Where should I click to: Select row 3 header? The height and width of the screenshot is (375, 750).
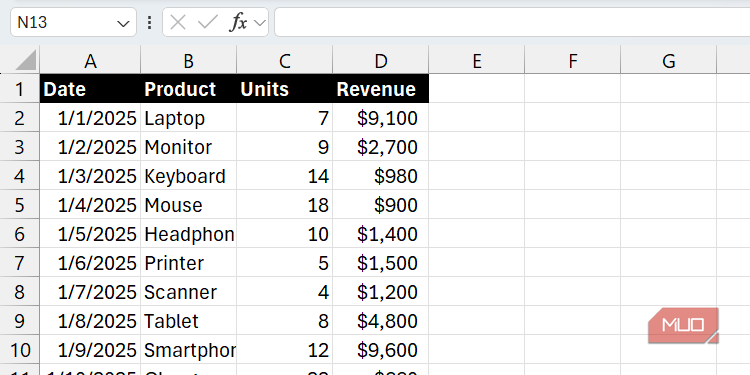click(20, 147)
